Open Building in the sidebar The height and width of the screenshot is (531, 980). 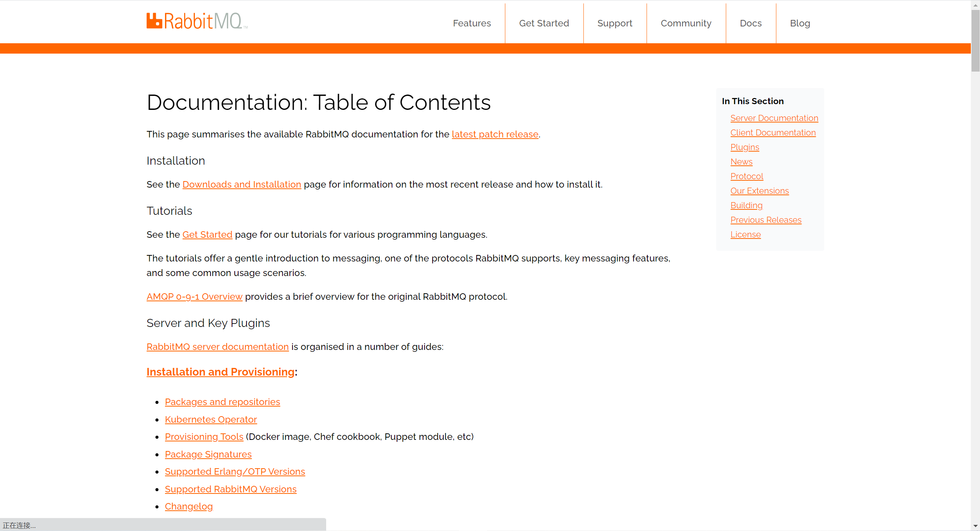(x=746, y=206)
